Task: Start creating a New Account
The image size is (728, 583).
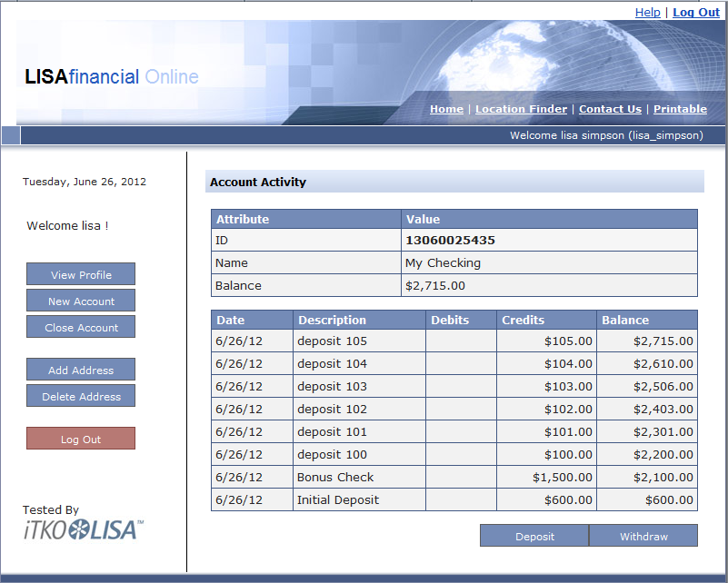Action: (x=80, y=301)
